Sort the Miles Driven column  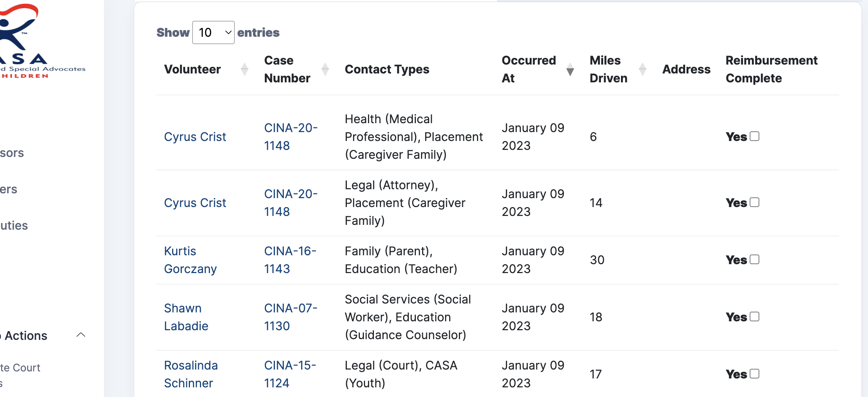pos(643,69)
